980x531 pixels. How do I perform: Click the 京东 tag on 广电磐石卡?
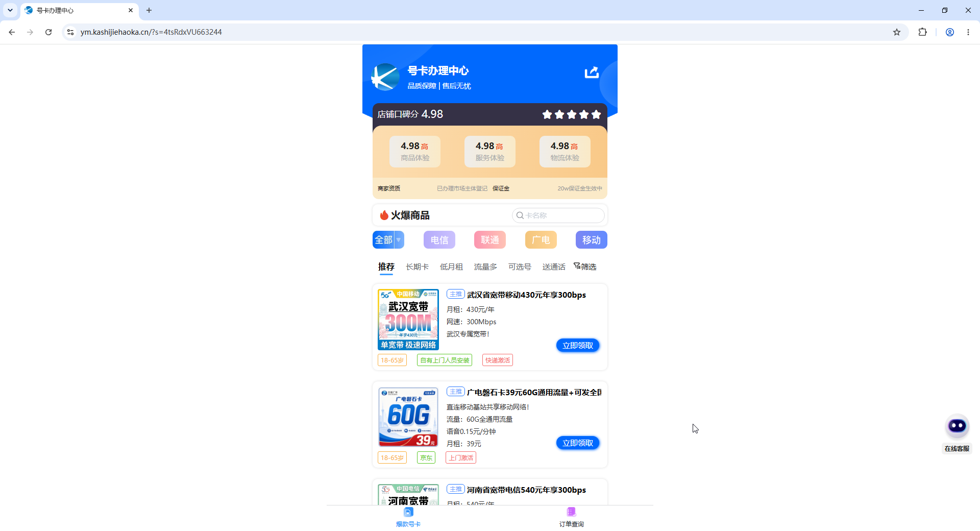[x=426, y=458]
